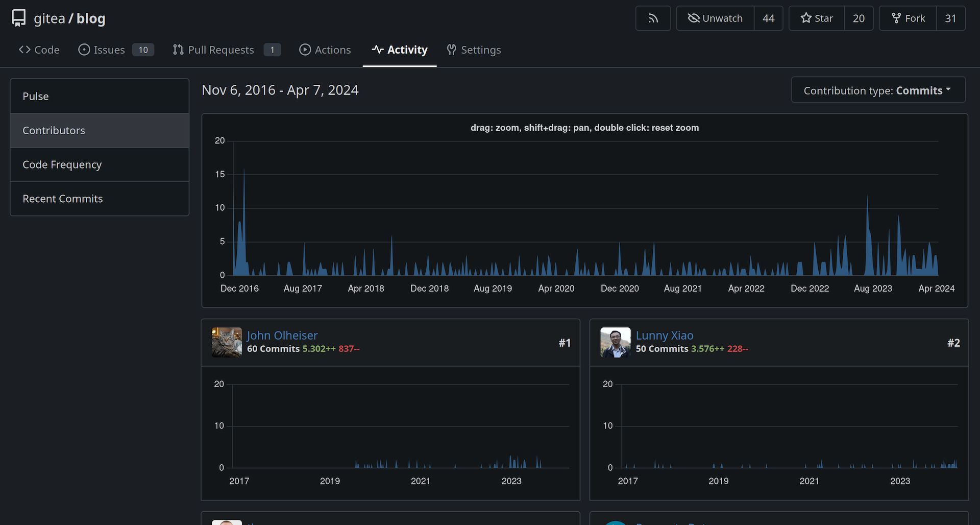Click the Issues exclamation-circle icon
Viewport: 980px width, 525px height.
pyautogui.click(x=83, y=50)
